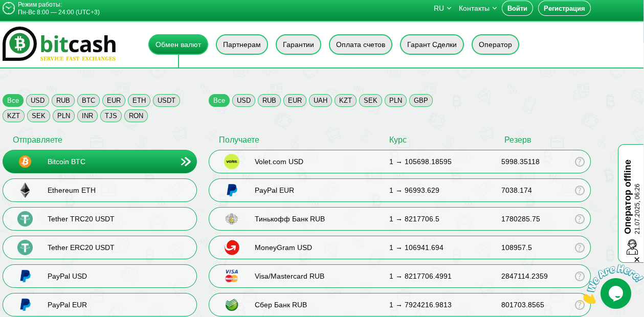Open the help icon for MoneyGram USD

pos(580,247)
